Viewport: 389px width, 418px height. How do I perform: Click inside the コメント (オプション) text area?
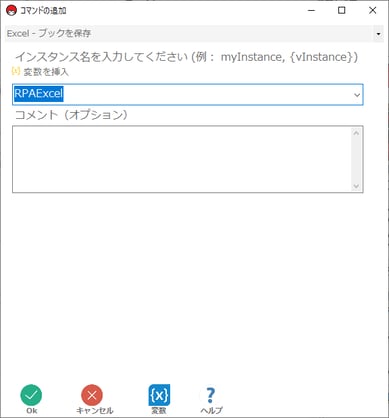(182, 159)
